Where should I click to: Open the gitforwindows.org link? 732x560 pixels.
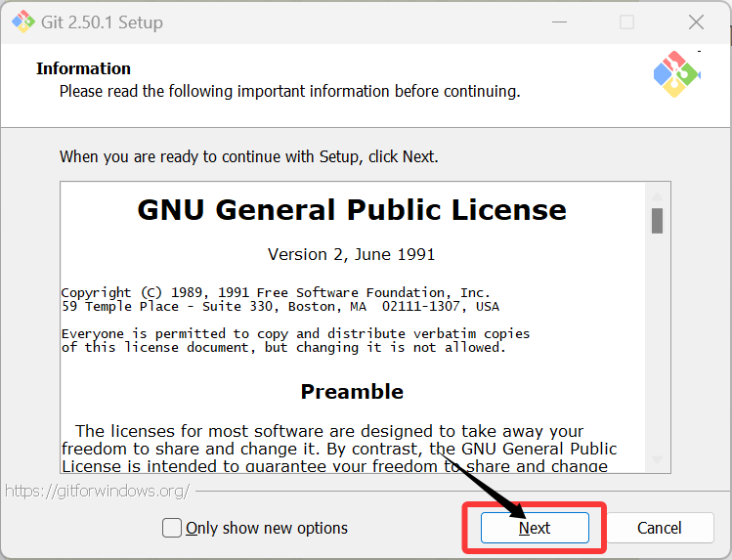(x=98, y=491)
